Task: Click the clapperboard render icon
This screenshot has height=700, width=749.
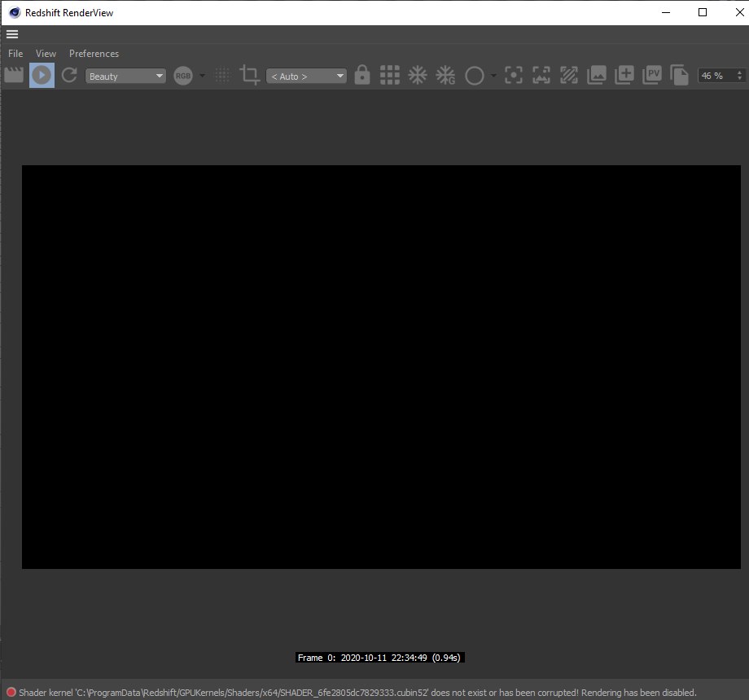Action: [x=14, y=75]
